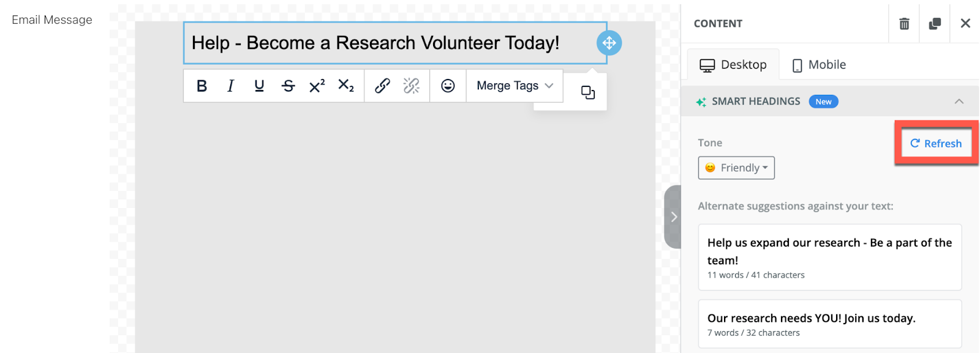Screen dimensions: 980x353
Task: Apply superscript formatting
Action: 317,86
